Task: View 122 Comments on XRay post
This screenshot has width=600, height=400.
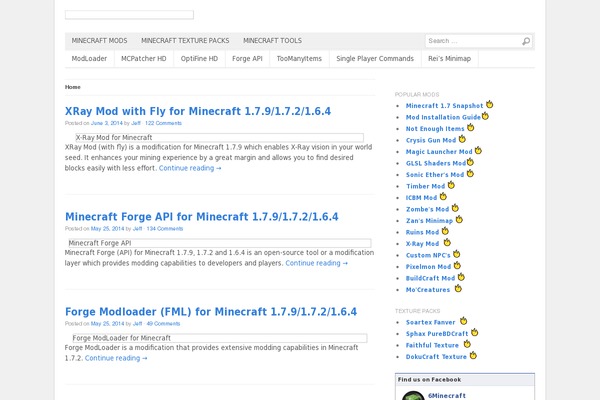Action: pos(163,123)
